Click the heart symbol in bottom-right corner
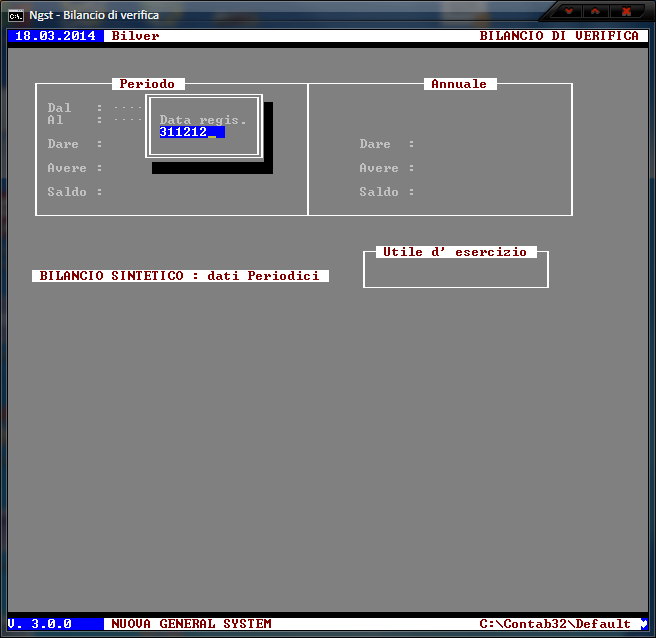Image resolution: width=656 pixels, height=638 pixels. pyautogui.click(x=644, y=623)
